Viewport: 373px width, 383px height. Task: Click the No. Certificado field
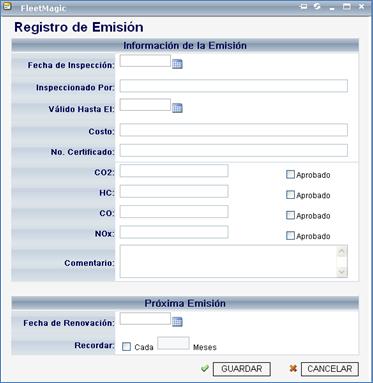tap(234, 150)
